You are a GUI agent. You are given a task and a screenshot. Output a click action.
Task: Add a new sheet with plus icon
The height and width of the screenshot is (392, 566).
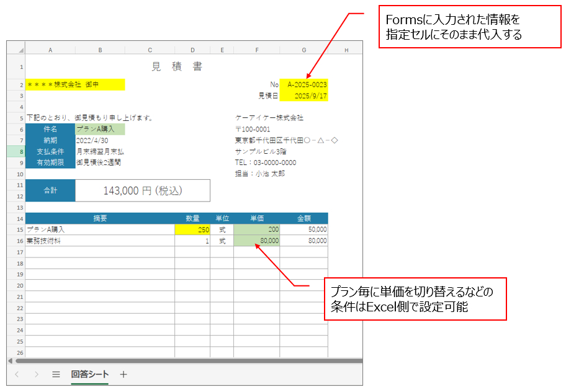[124, 375]
